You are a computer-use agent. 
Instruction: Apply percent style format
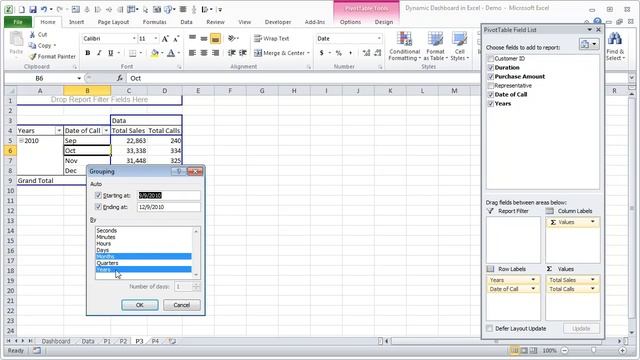pos(338,53)
